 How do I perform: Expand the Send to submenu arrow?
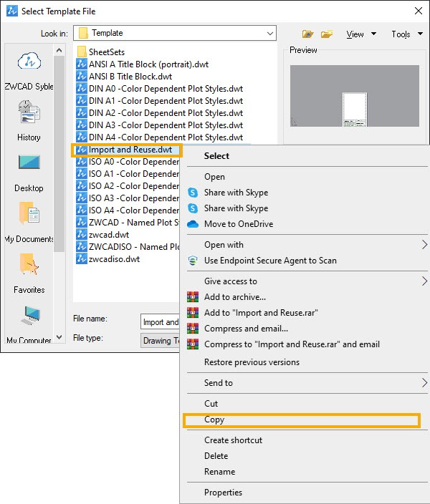click(424, 383)
